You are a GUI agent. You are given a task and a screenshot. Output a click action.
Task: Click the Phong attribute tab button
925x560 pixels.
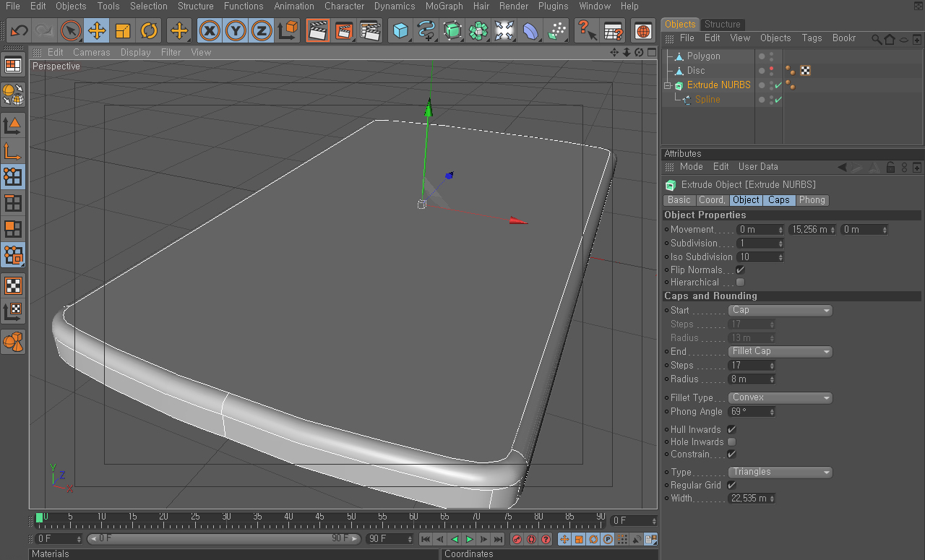pos(812,200)
